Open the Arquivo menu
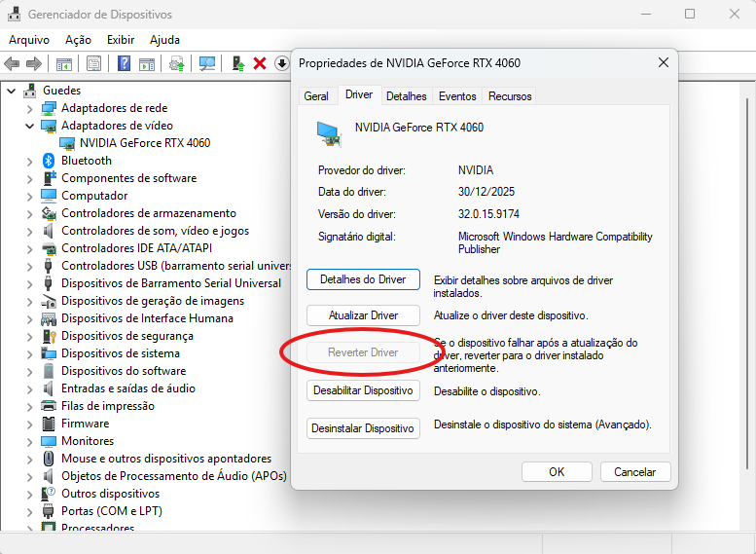This screenshot has width=756, height=554. click(x=29, y=40)
